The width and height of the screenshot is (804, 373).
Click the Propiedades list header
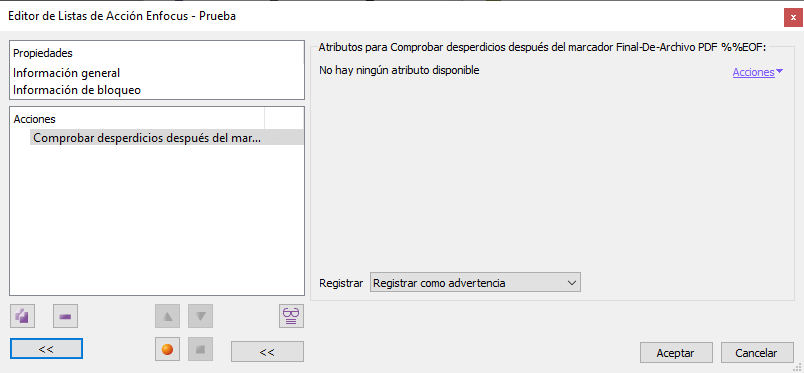click(43, 53)
